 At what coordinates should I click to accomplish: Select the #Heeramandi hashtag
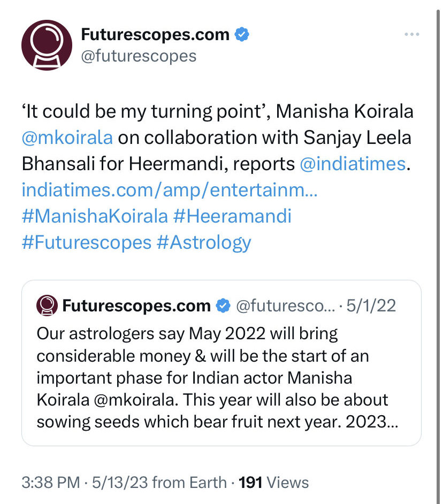(x=232, y=216)
